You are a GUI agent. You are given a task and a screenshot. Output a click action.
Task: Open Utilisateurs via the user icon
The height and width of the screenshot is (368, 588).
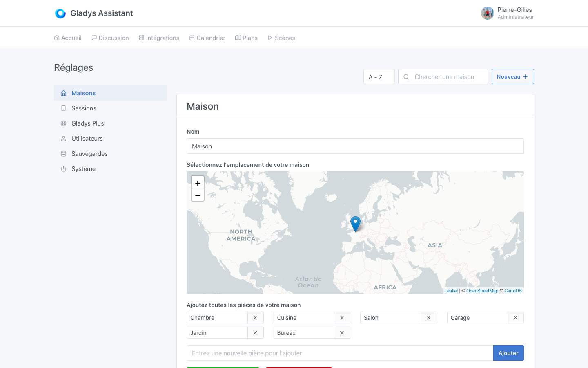(x=63, y=138)
